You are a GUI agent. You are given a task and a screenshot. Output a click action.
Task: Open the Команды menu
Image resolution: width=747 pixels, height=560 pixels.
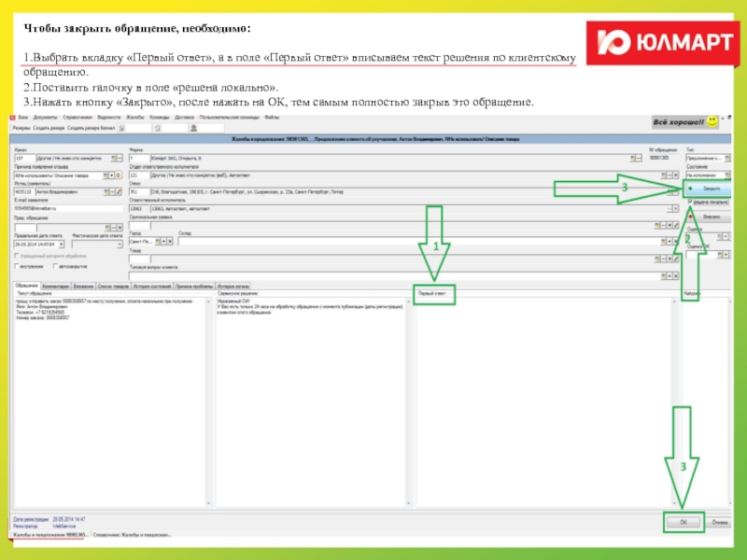point(159,118)
